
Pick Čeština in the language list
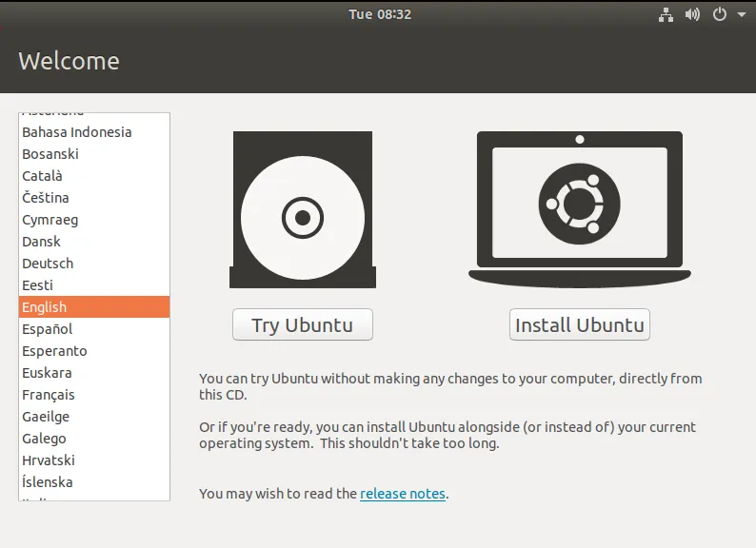[x=94, y=198]
